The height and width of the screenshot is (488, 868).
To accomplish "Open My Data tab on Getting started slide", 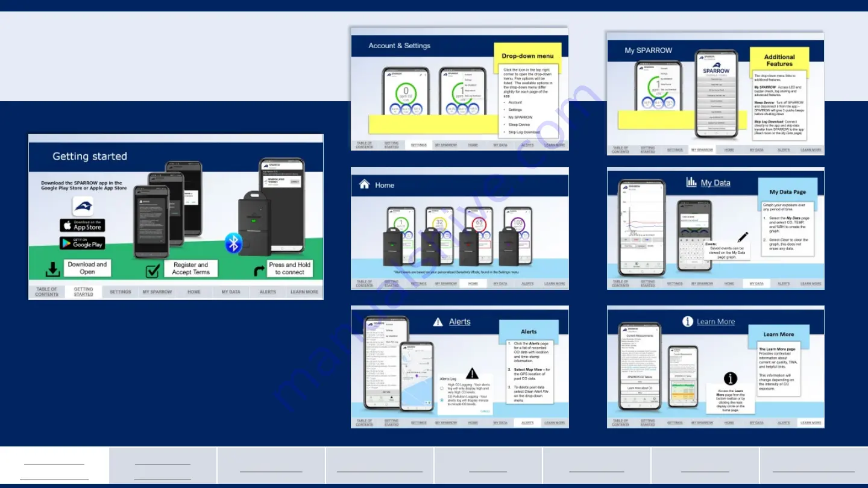I will point(230,292).
